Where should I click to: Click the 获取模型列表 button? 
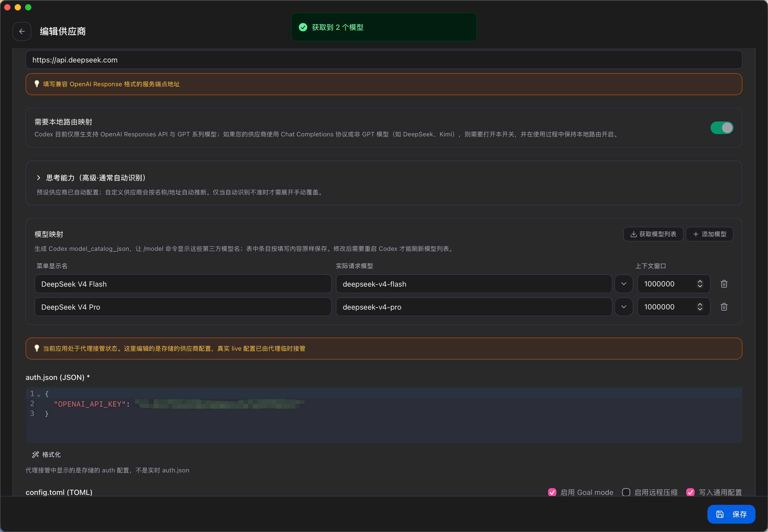(x=653, y=234)
